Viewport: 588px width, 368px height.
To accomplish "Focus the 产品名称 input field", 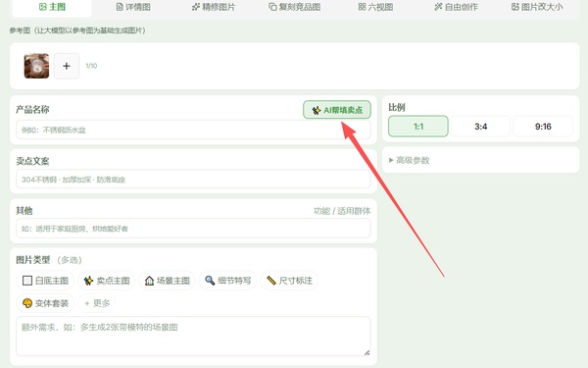I will [x=193, y=130].
